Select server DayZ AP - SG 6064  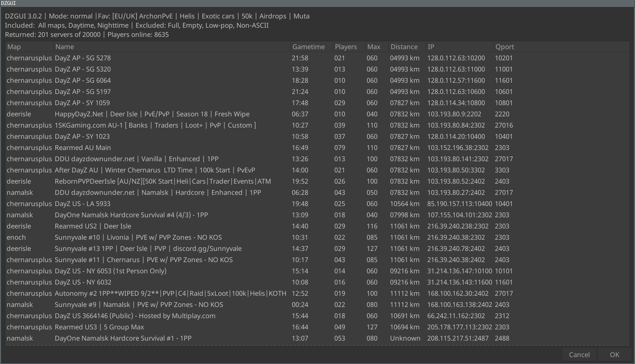pyautogui.click(x=317, y=80)
